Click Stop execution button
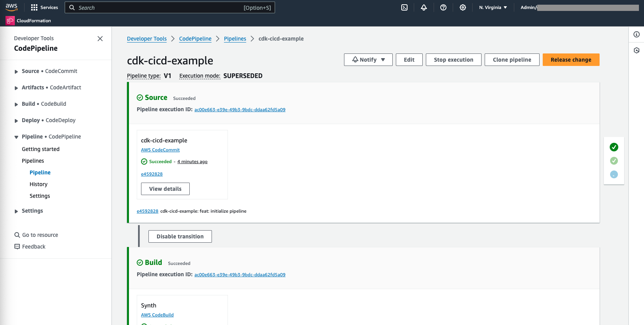Viewport: 644px width, 325px height. (x=453, y=60)
